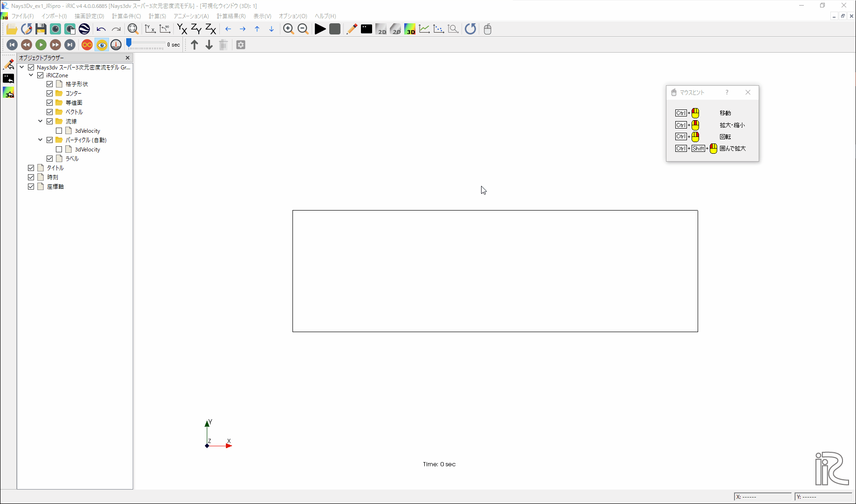Collapse the Nays3dv root tree node
The height and width of the screenshot is (504, 856).
click(x=22, y=67)
